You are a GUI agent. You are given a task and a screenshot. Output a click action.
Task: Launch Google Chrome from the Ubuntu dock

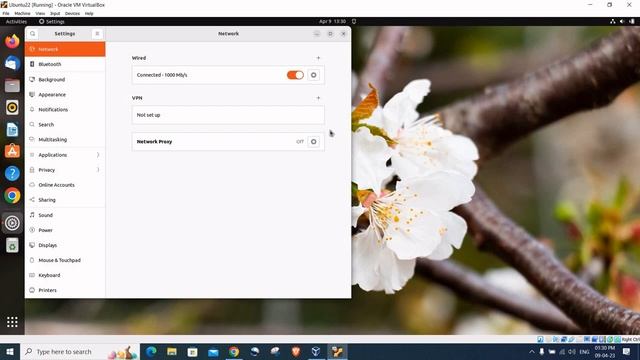12,196
